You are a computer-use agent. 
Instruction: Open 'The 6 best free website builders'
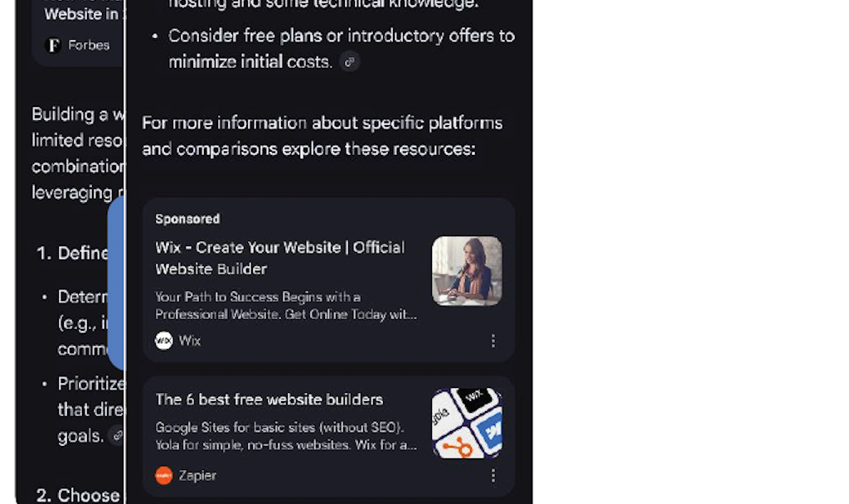[269, 400]
